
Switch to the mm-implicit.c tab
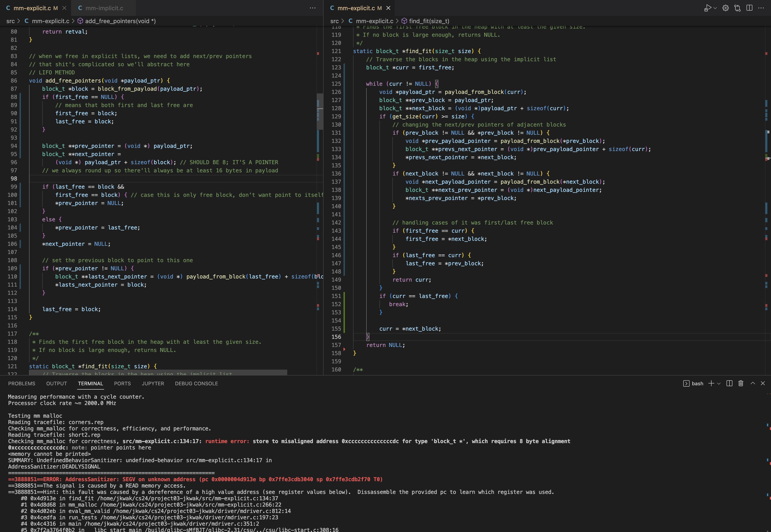[104, 8]
